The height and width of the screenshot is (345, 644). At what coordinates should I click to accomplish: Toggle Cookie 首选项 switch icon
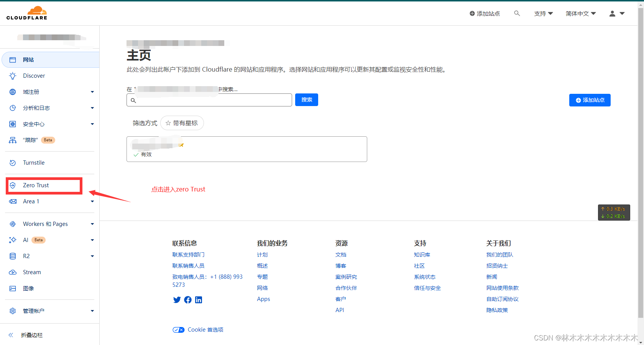pyautogui.click(x=179, y=330)
